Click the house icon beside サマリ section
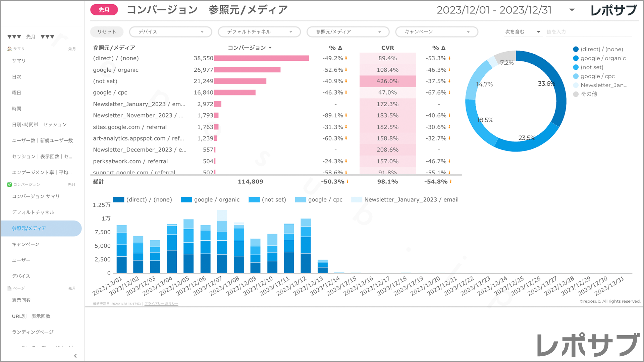 pos(9,49)
